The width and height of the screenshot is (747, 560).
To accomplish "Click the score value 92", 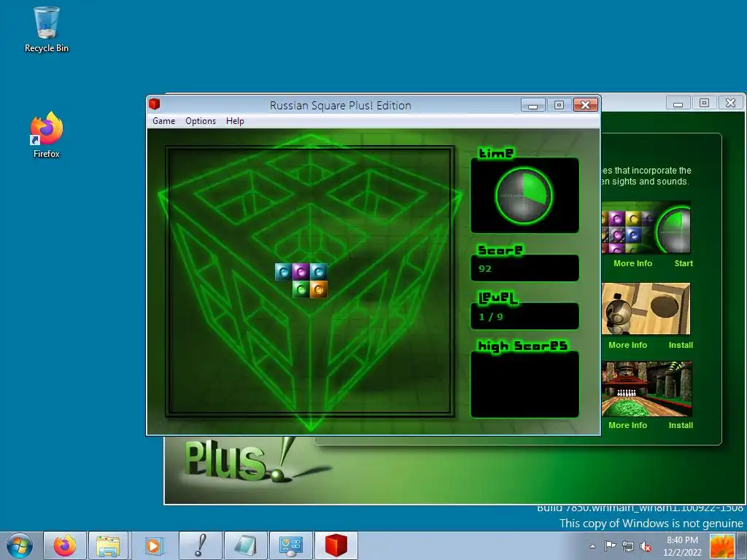I will [485, 268].
